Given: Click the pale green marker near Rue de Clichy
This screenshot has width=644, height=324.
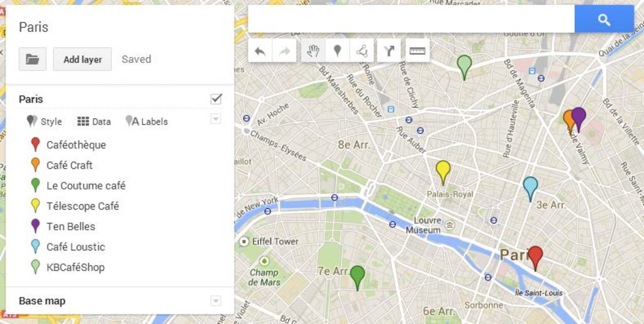Looking at the screenshot, I should pos(464,67).
